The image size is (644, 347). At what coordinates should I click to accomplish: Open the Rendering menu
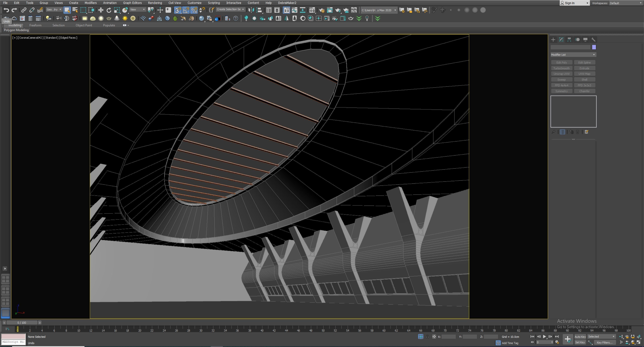click(x=155, y=3)
